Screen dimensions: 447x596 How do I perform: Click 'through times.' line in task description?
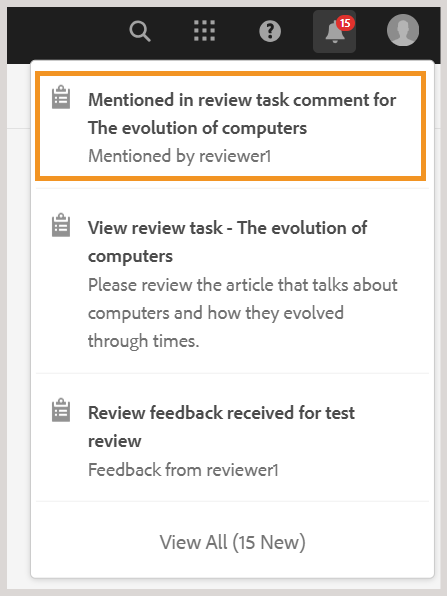coord(144,341)
